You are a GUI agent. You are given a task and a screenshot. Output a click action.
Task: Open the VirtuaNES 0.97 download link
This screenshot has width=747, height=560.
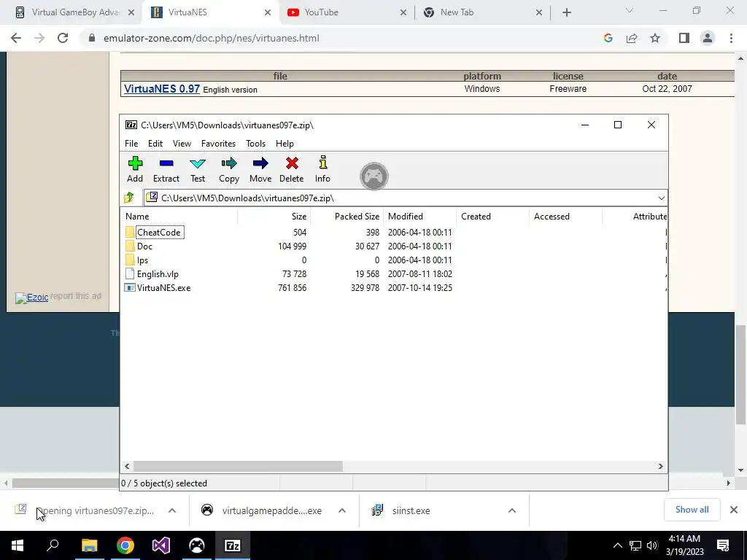click(162, 88)
